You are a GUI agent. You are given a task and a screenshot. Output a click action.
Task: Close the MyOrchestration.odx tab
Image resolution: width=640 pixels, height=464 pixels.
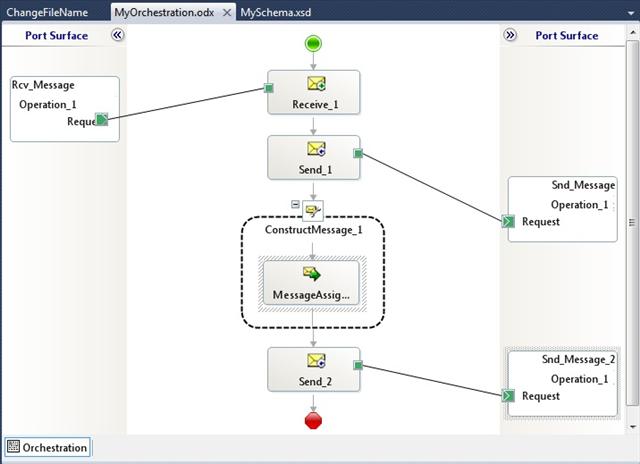click(x=227, y=13)
